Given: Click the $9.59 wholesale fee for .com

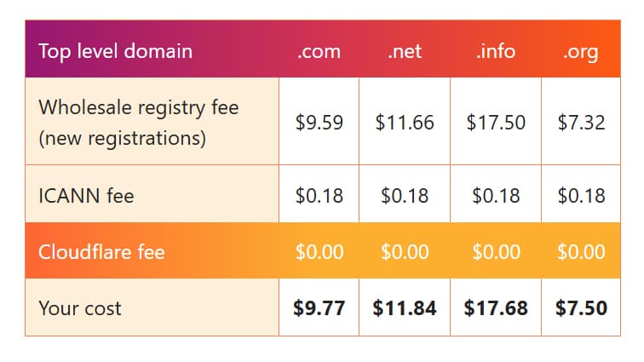Looking at the screenshot, I should 319,123.
